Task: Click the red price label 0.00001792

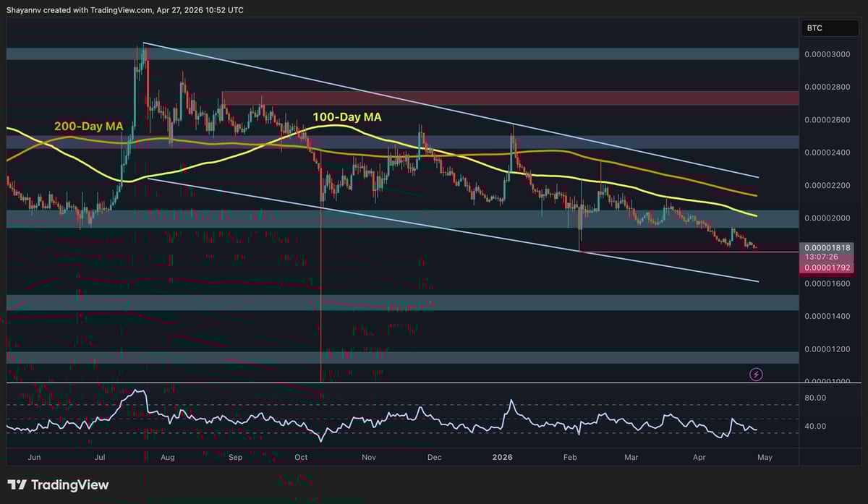Action: point(828,267)
